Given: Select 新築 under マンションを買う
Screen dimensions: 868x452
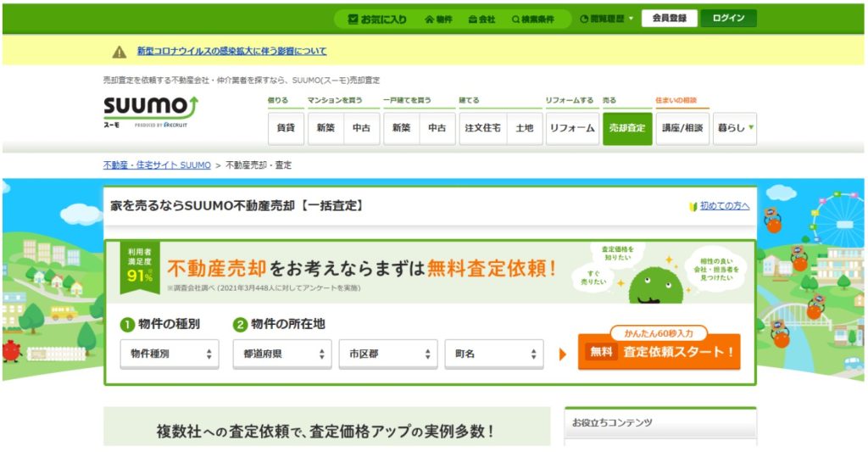Looking at the screenshot, I should 325,129.
